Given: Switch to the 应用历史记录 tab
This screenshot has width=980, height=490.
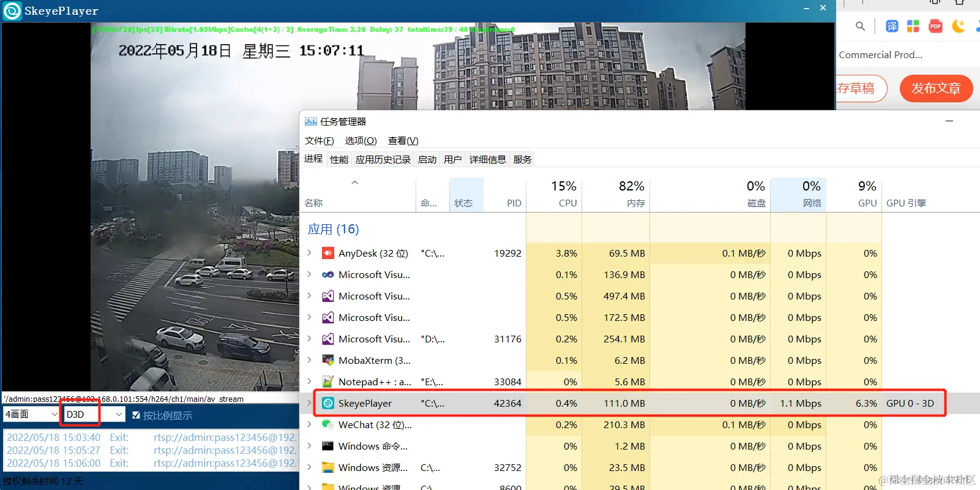Looking at the screenshot, I should point(383,160).
